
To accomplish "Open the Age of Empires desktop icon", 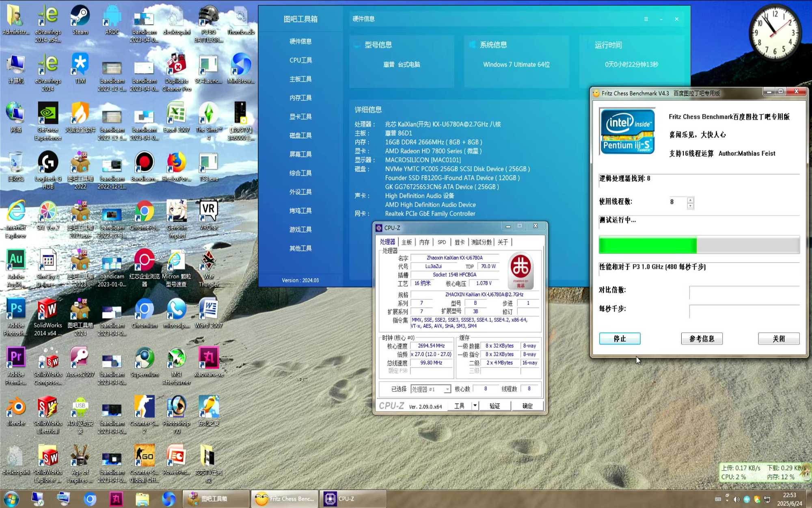I will (x=80, y=464).
